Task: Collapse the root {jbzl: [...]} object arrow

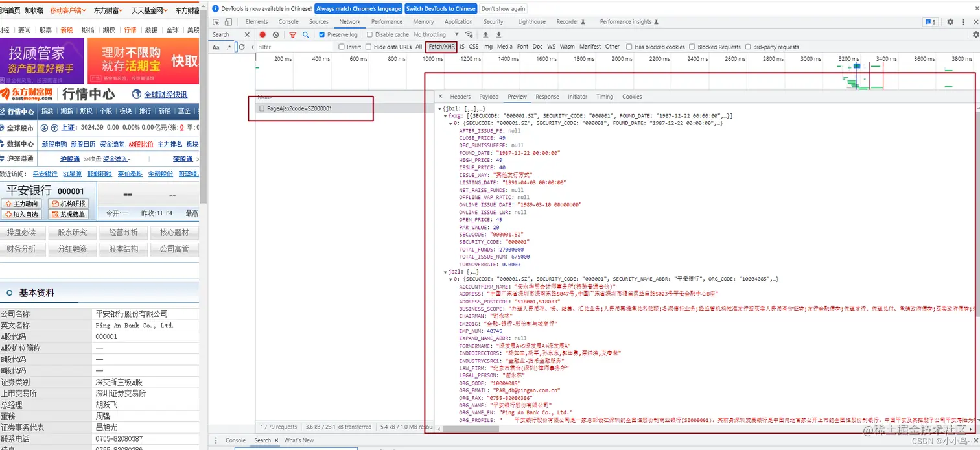Action: coord(441,108)
